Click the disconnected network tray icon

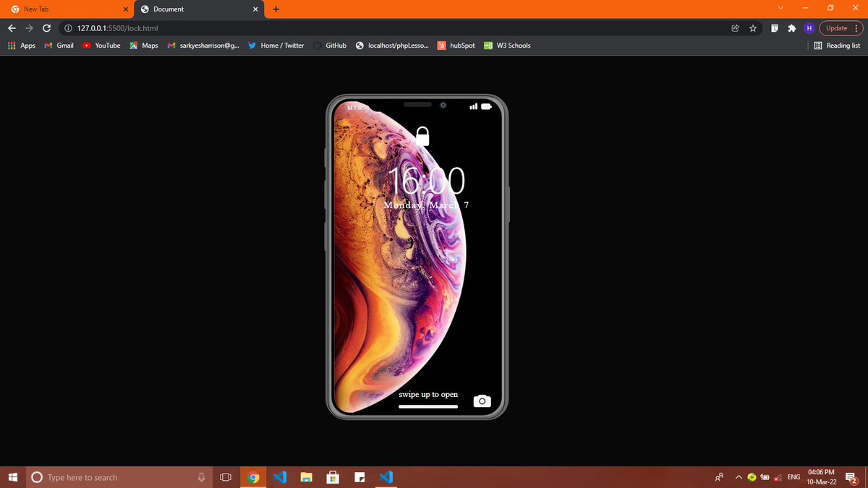point(778,478)
